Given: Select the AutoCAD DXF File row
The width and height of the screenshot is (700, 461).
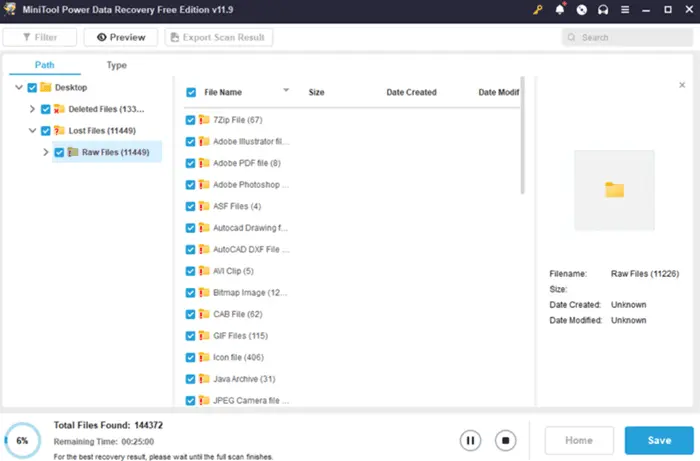Looking at the screenshot, I should (351, 249).
